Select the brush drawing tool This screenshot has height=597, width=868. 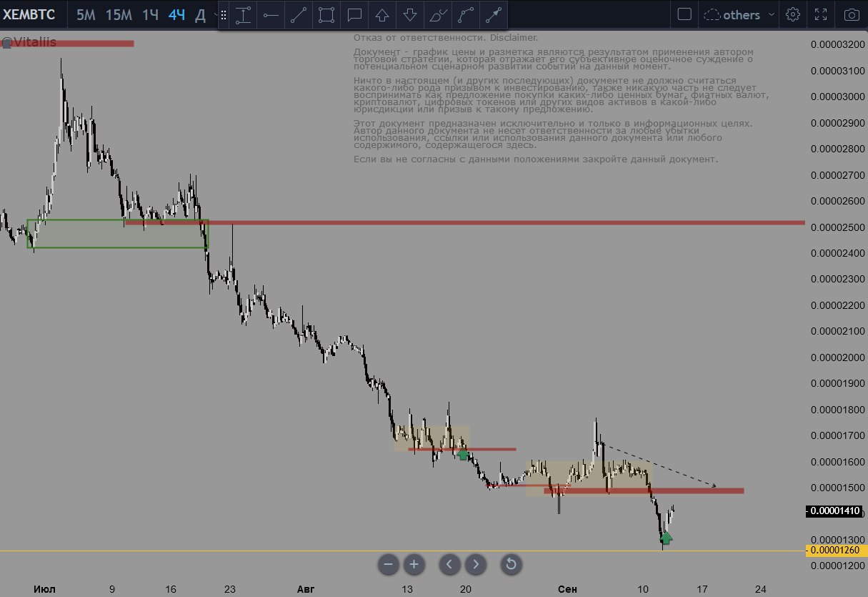pyautogui.click(x=438, y=14)
